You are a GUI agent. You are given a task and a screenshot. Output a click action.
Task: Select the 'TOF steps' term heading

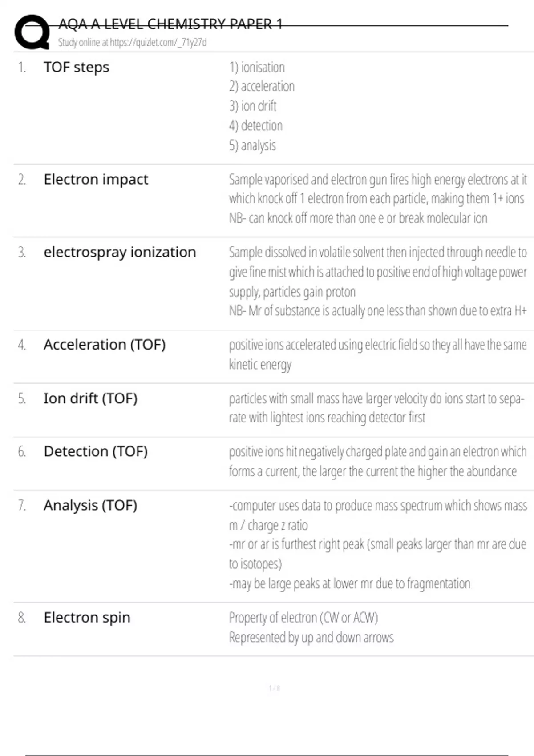pos(76,67)
